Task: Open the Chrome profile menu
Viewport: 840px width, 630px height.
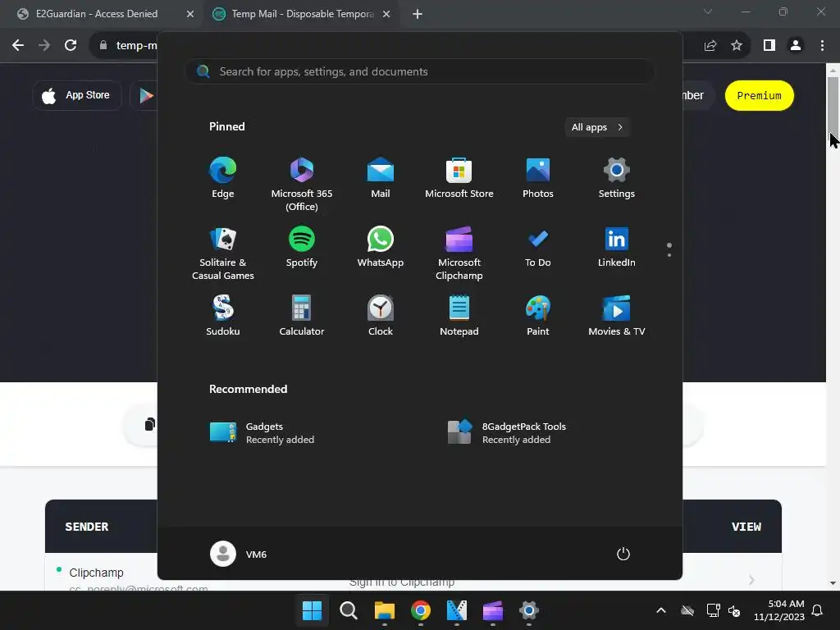Action: coord(796,46)
